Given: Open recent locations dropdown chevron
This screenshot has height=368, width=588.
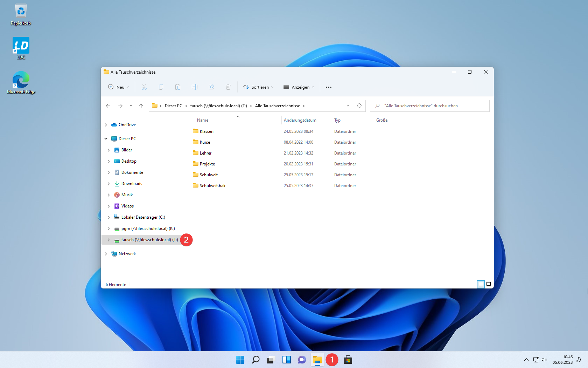Looking at the screenshot, I should [x=131, y=106].
